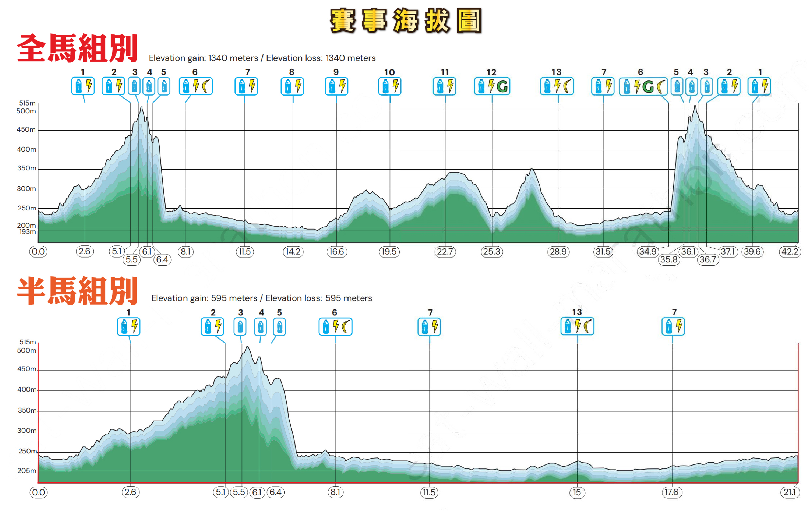812x513 pixels.
Task: Click the lightning bolt icon at full-marathon station 11
Action: click(x=450, y=86)
